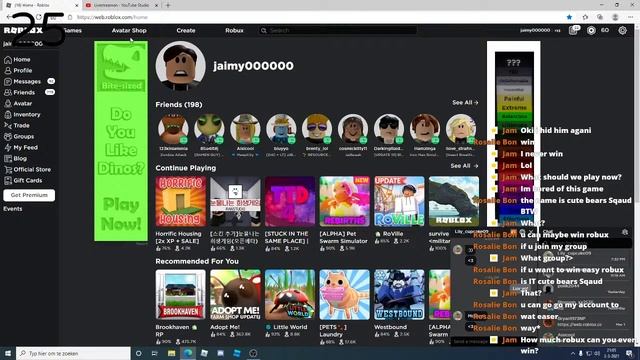Open Groups in the sidebar
The image size is (640, 360).
19,137
